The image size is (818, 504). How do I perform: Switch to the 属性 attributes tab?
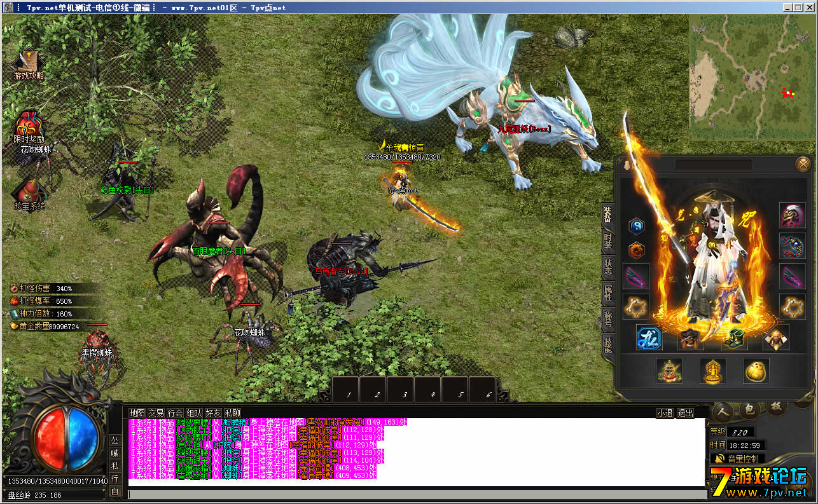click(608, 294)
